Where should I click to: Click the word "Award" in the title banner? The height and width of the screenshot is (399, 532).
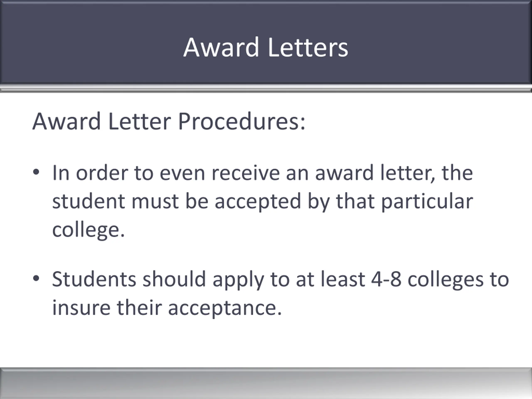[x=221, y=47]
